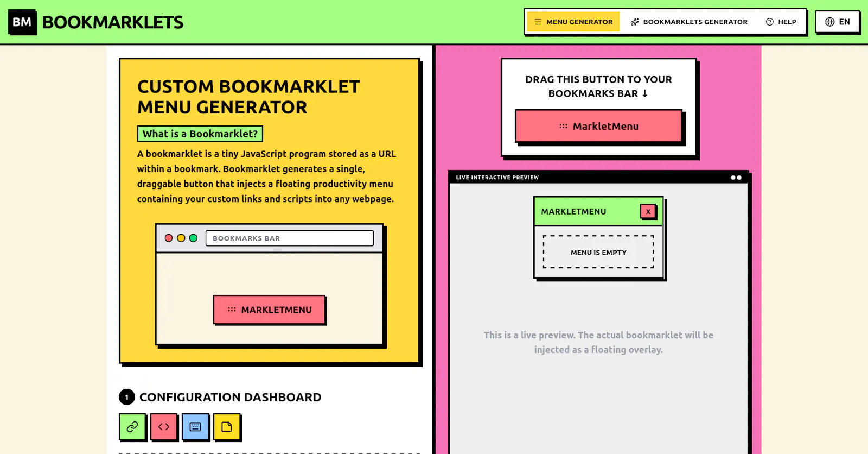Screen dimensions: 868x454
Task: Add a script with red code icon
Action: (x=164, y=427)
